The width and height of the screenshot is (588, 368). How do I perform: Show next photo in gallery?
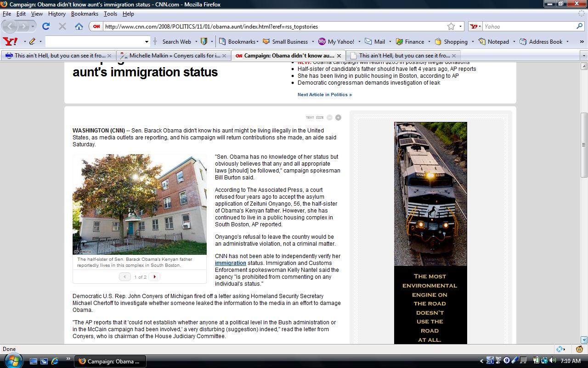coord(154,276)
